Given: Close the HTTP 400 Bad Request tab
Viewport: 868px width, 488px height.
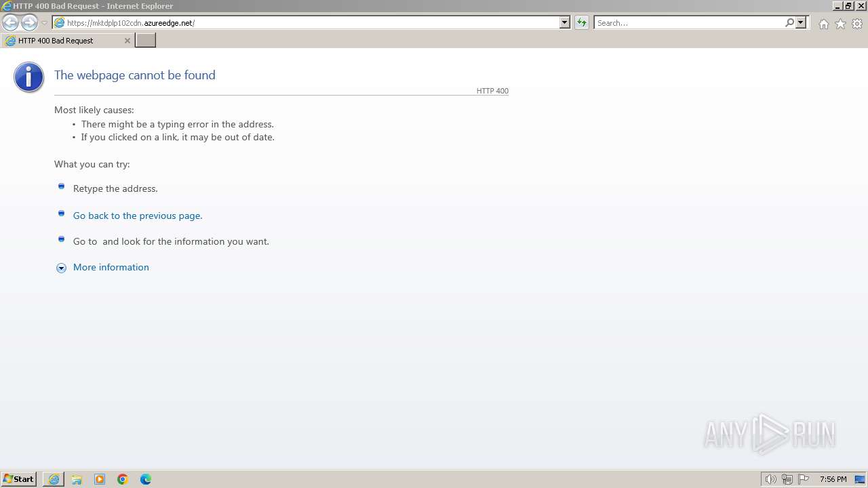Looking at the screenshot, I should (127, 41).
